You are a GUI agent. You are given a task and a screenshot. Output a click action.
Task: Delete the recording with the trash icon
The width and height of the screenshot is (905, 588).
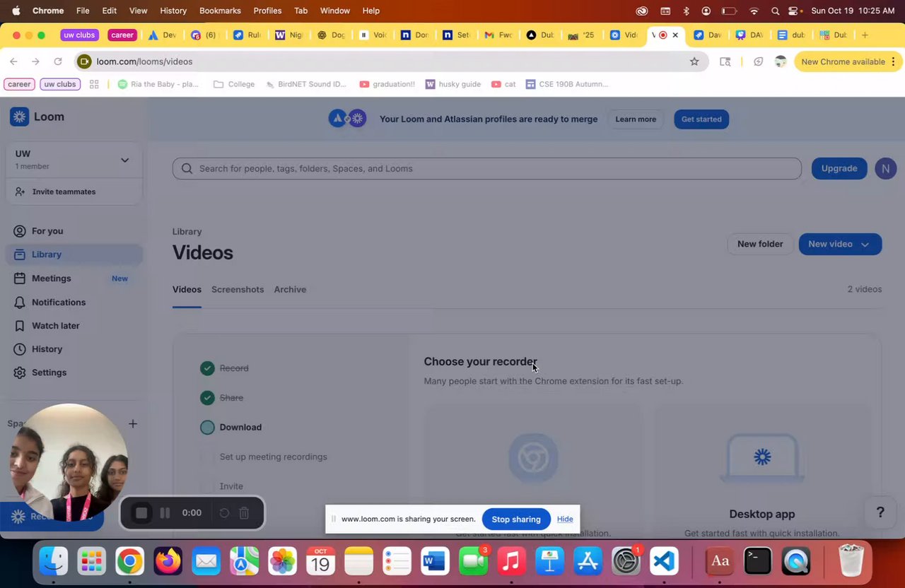(244, 513)
